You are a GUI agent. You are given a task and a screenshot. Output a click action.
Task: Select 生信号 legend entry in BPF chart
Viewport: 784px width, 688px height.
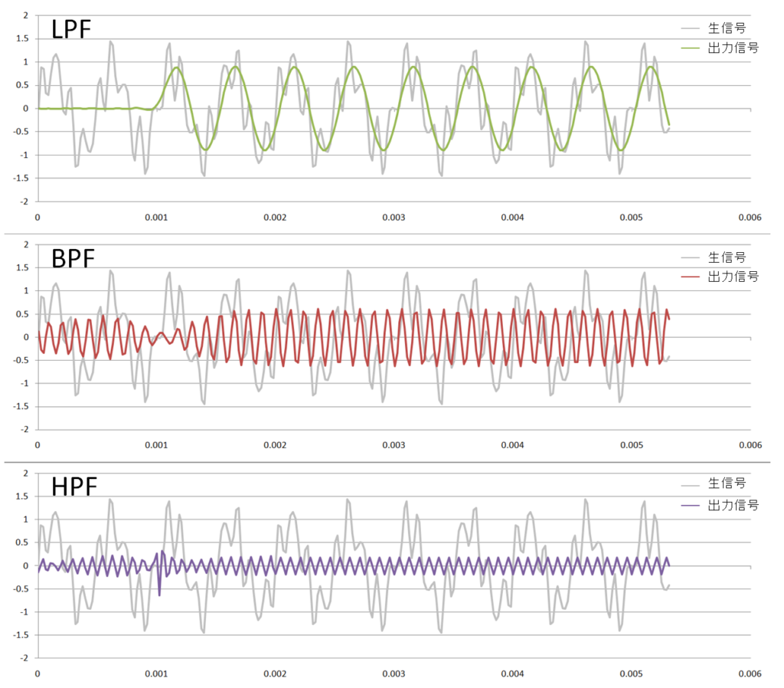coord(727,257)
